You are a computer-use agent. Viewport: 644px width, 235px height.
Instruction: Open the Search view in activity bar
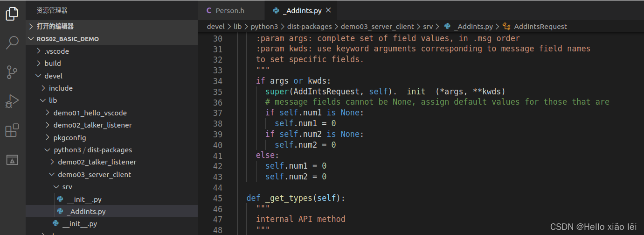coord(12,43)
